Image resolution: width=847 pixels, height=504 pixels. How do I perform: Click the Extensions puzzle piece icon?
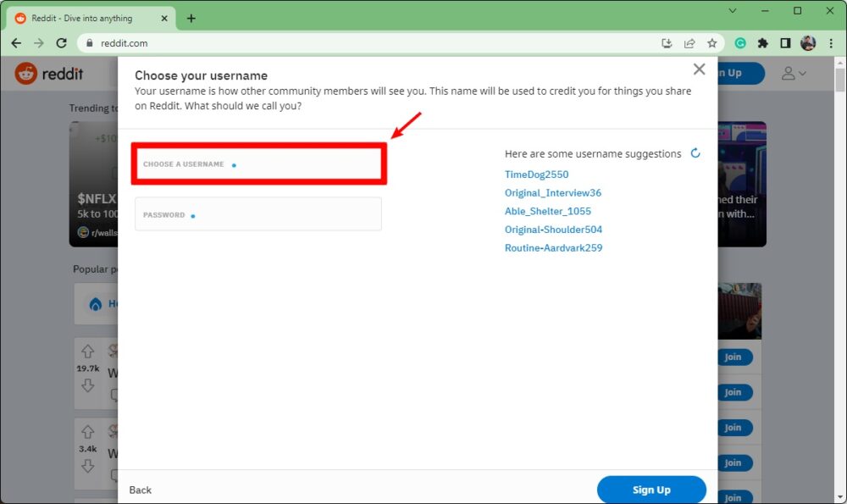(x=762, y=42)
